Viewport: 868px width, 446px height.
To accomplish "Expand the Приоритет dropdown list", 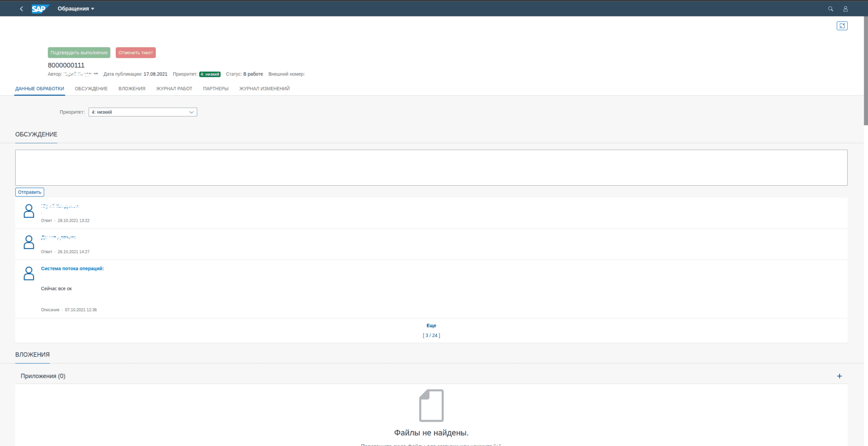I will [191, 112].
